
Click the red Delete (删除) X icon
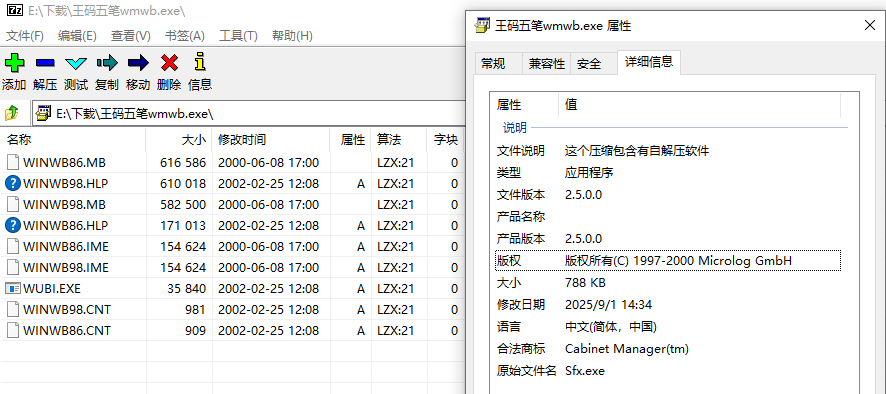(x=169, y=62)
